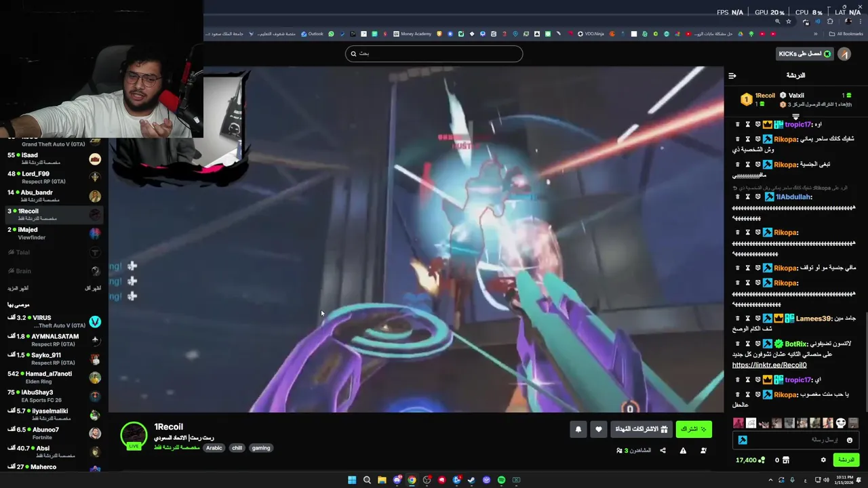Collapse the chat panel with the arrow icon
This screenshot has width=868, height=488.
[732, 75]
